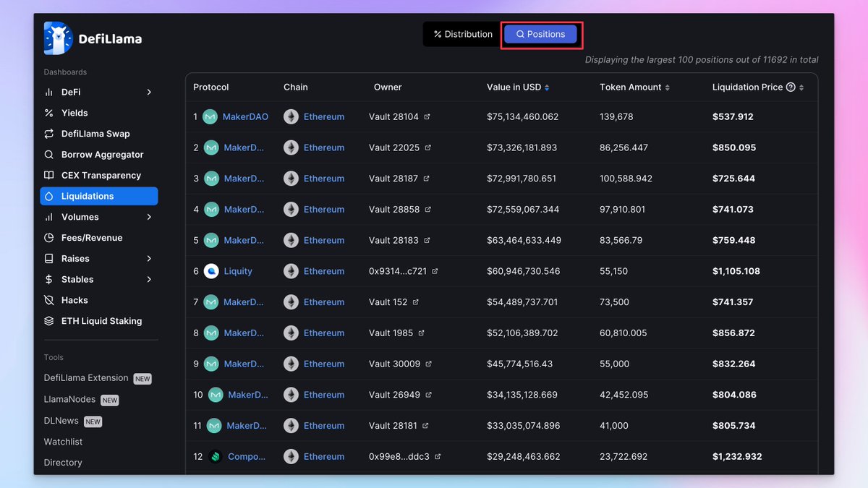868x488 pixels.
Task: Click the Owner column header
Action: pyautogui.click(x=388, y=87)
